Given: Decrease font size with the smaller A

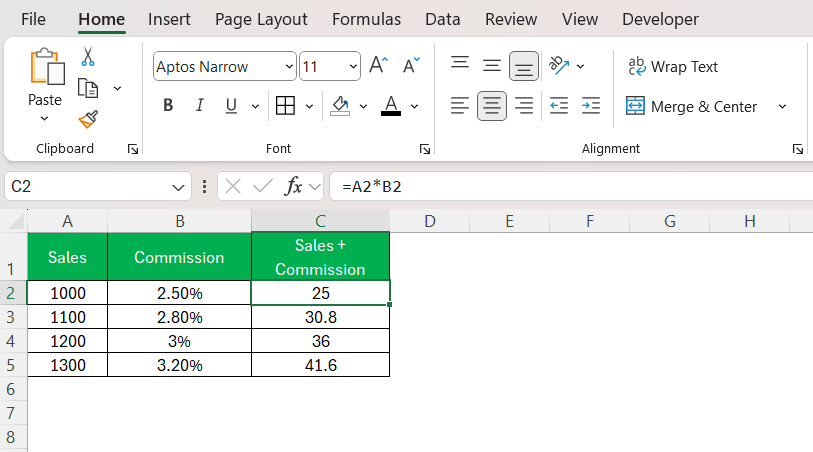Looking at the screenshot, I should pos(411,66).
